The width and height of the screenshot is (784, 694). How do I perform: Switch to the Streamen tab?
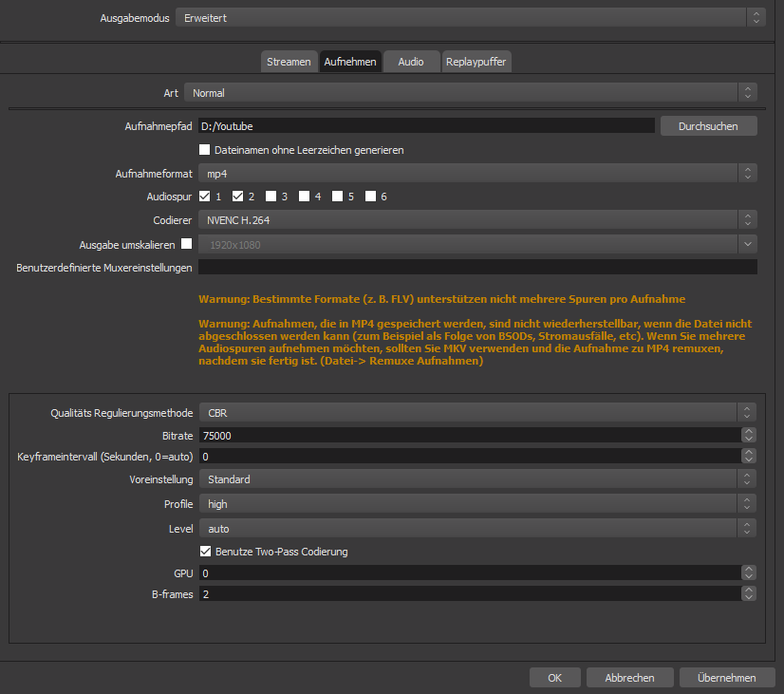pyautogui.click(x=289, y=62)
